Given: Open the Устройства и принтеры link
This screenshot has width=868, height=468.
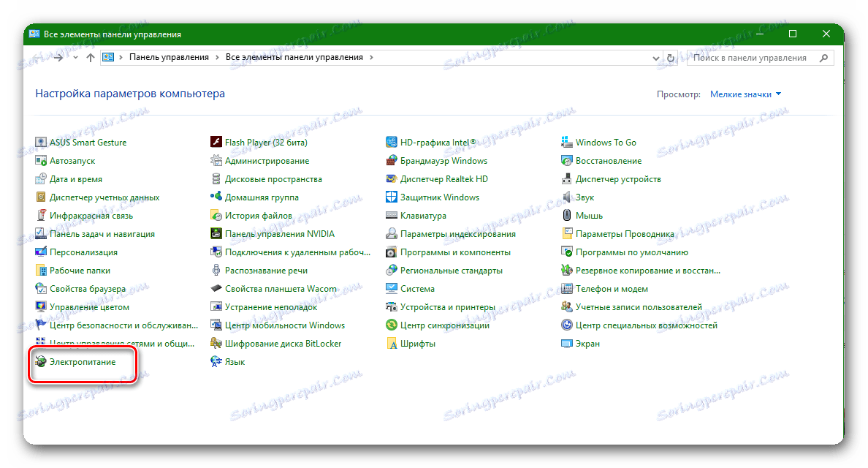Looking at the screenshot, I should tap(447, 307).
